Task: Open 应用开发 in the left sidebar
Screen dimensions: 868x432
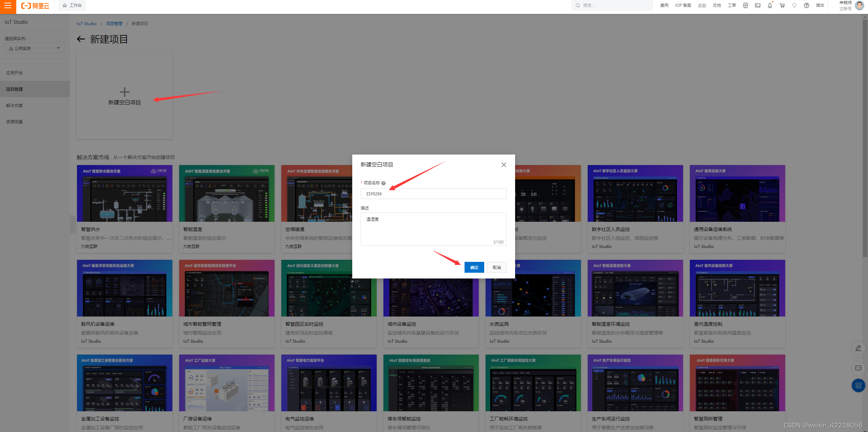Action: pos(15,73)
